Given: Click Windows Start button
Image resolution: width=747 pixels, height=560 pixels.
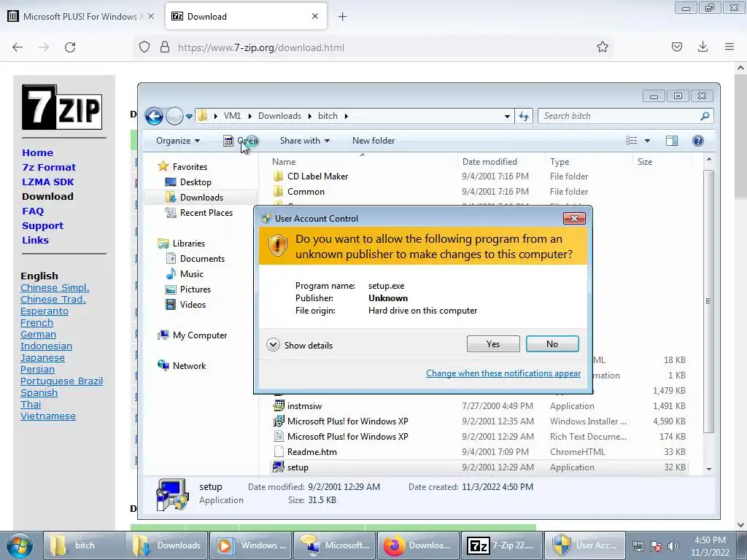Looking at the screenshot, I should 19,545.
